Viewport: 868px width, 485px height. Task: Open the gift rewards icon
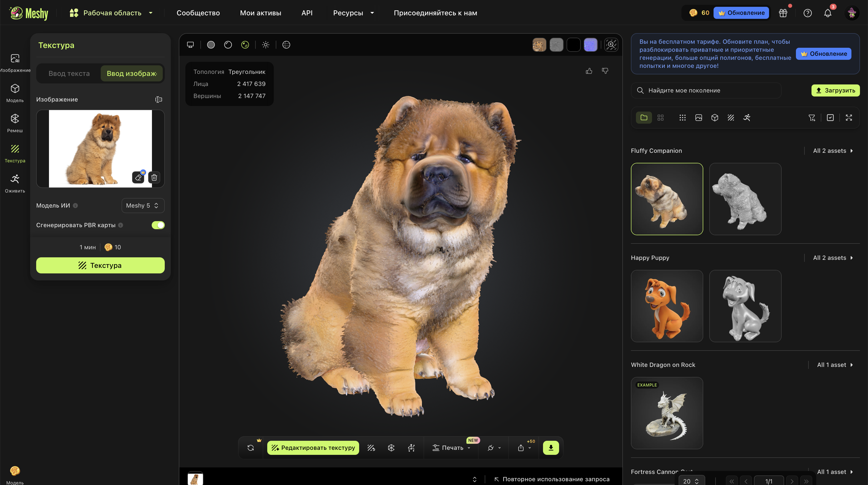pos(783,13)
